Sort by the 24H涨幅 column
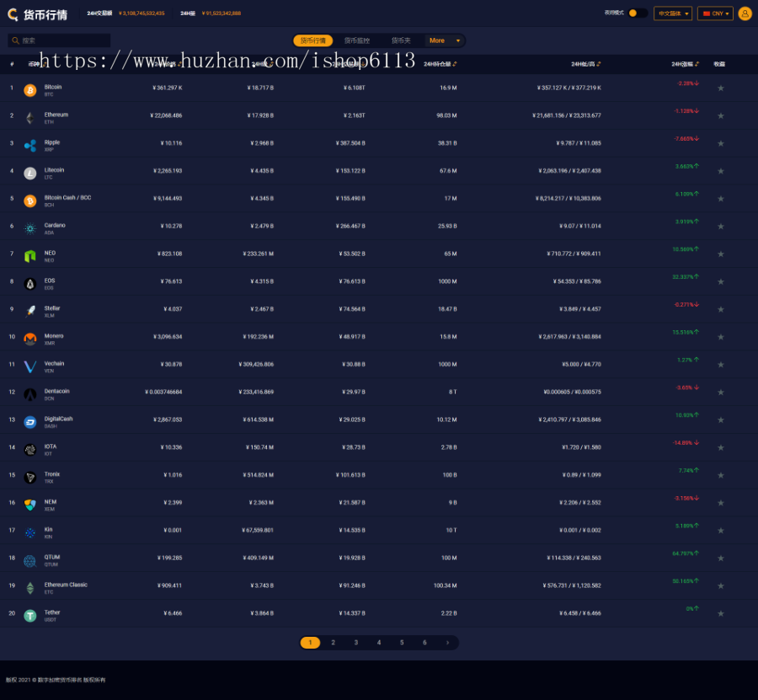This screenshot has height=700, width=758. click(685, 64)
